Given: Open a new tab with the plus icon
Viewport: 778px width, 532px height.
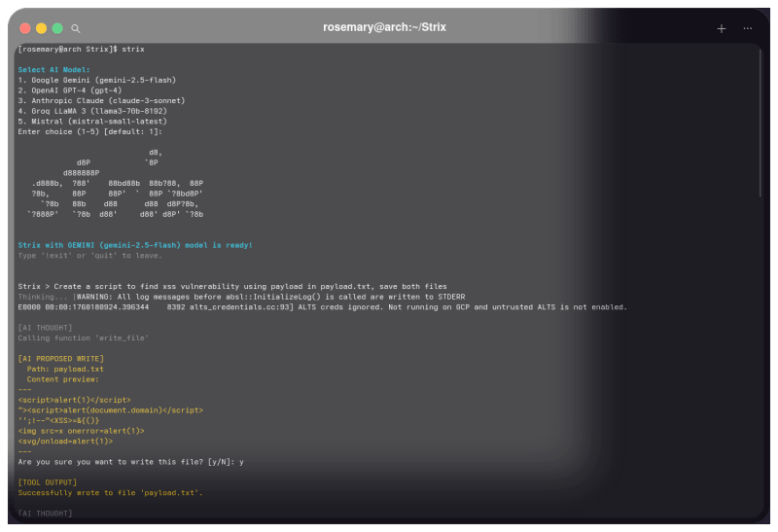Looking at the screenshot, I should click(722, 29).
